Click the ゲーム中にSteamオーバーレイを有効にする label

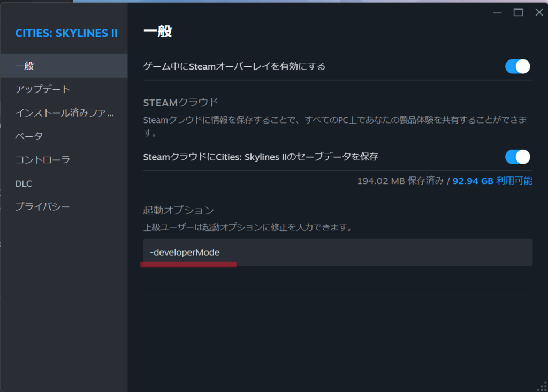[234, 66]
